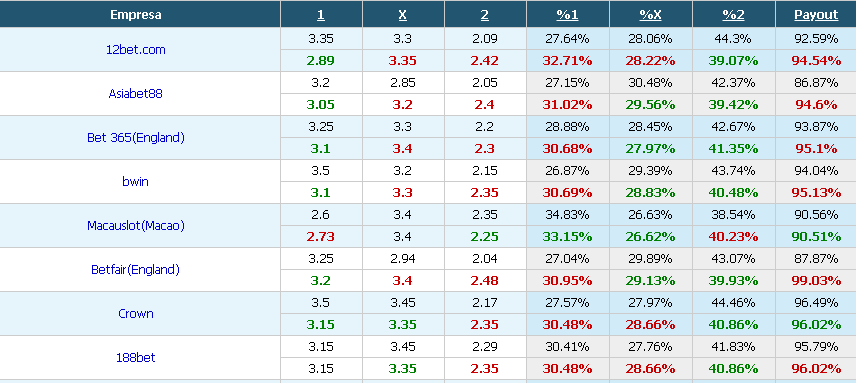Sort table by %1 header
Image resolution: width=856 pixels, height=383 pixels.
(567, 15)
